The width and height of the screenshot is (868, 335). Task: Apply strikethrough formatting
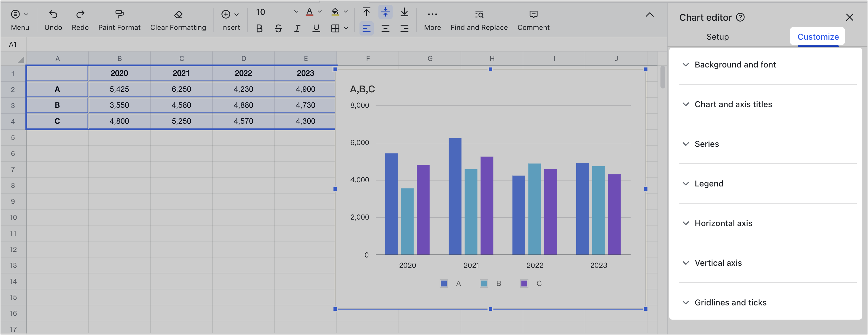coord(278,28)
